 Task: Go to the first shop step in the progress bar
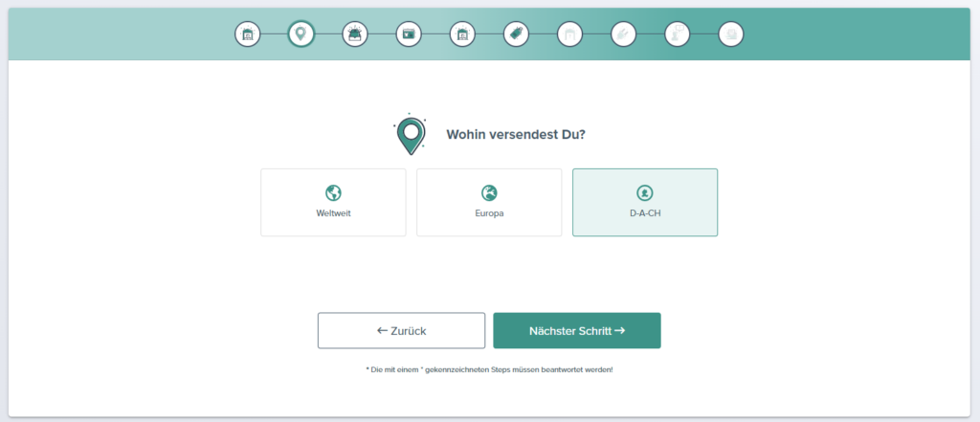pos(248,34)
